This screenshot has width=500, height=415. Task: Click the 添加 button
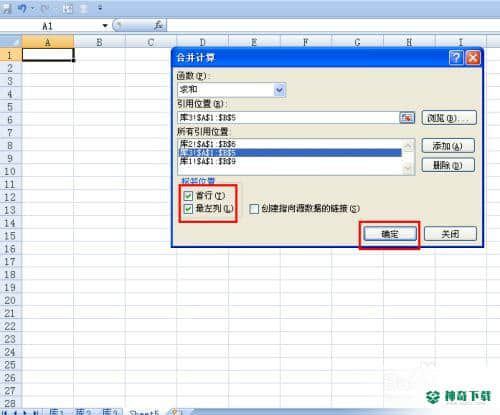pyautogui.click(x=448, y=146)
